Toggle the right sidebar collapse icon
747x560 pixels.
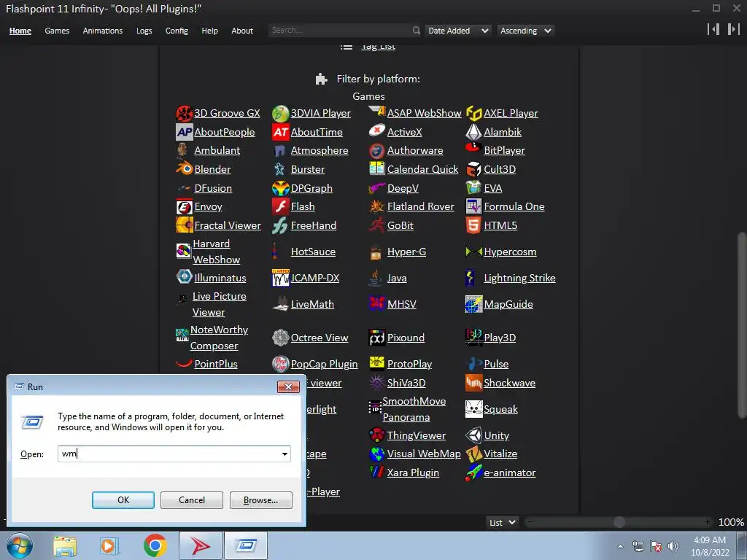(733, 29)
